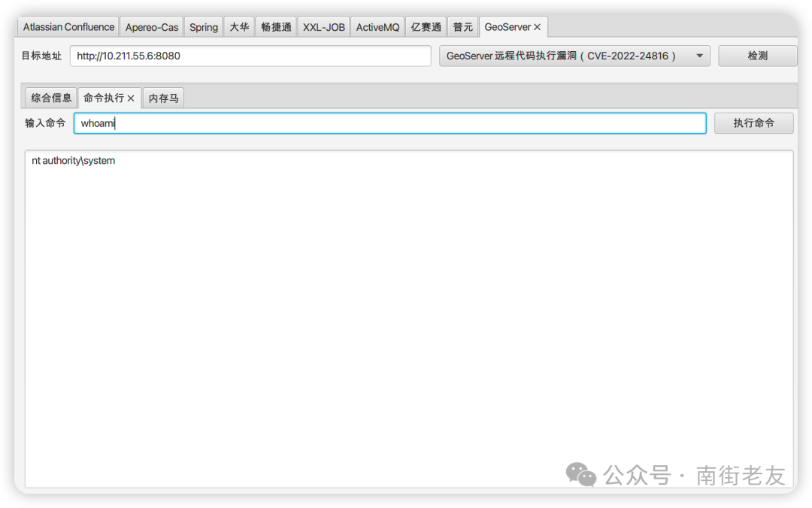
Task: Click the 检测 button
Action: click(757, 56)
